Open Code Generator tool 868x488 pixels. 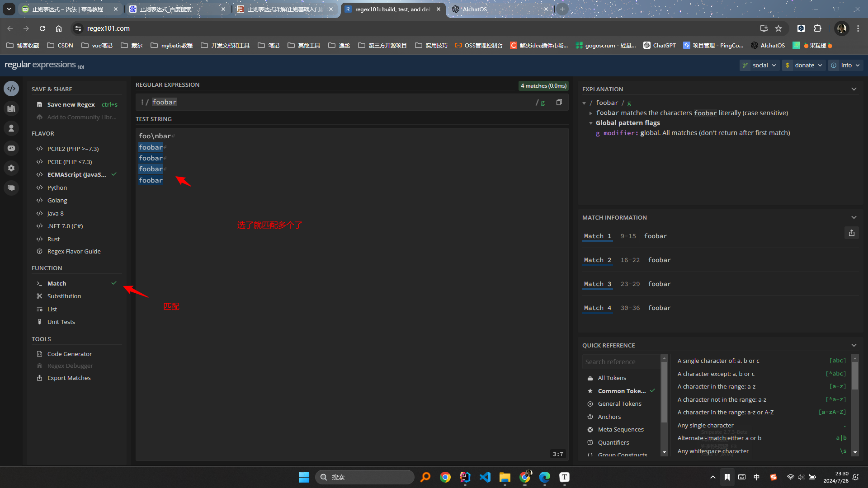click(69, 354)
